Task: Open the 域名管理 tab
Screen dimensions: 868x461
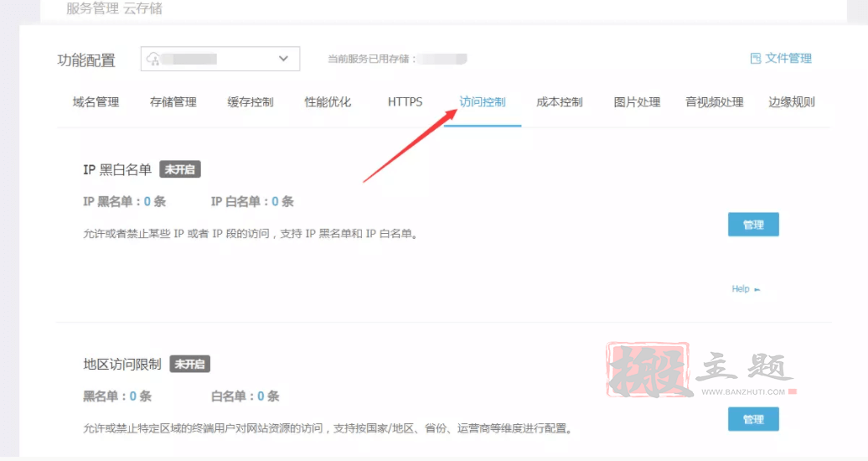Action: coord(96,102)
